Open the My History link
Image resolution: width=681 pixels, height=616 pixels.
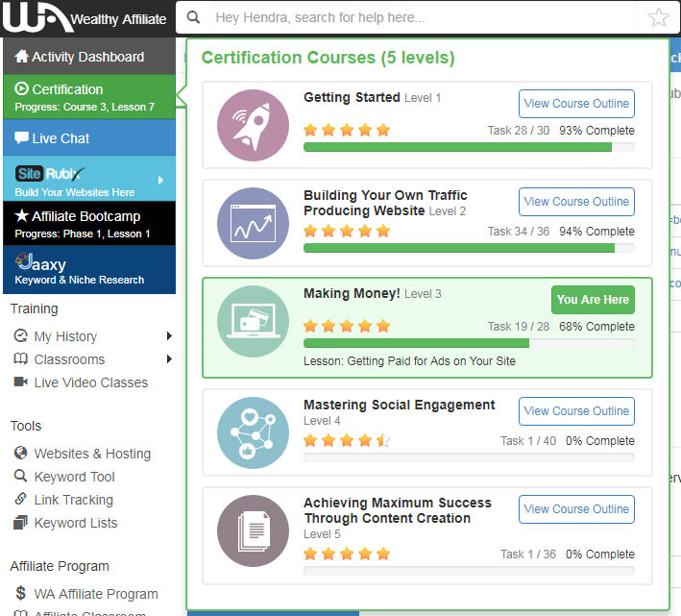tap(65, 336)
